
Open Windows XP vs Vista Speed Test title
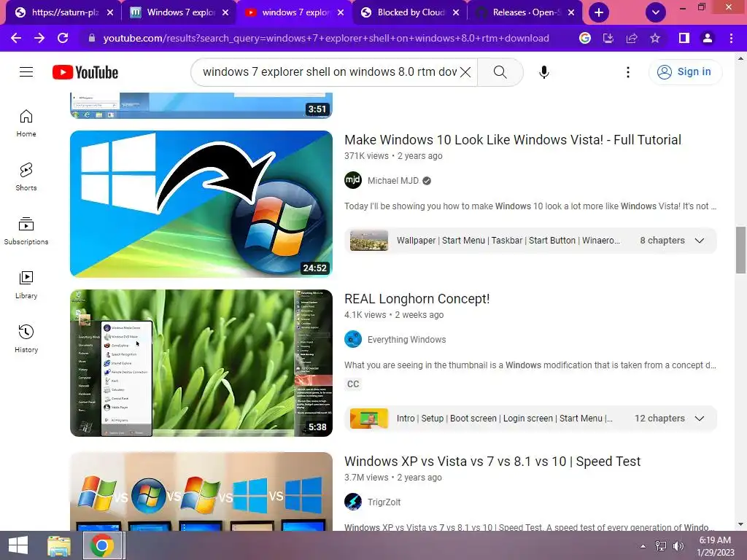492,462
